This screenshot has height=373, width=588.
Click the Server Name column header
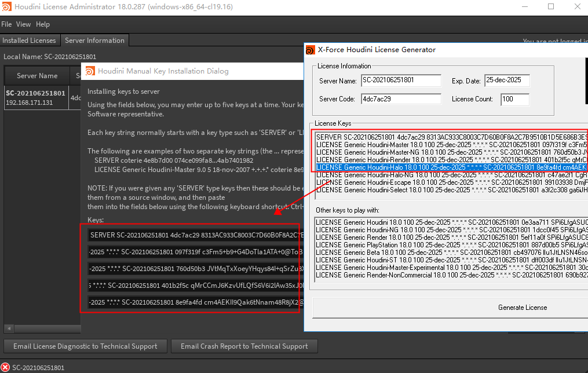37,76
